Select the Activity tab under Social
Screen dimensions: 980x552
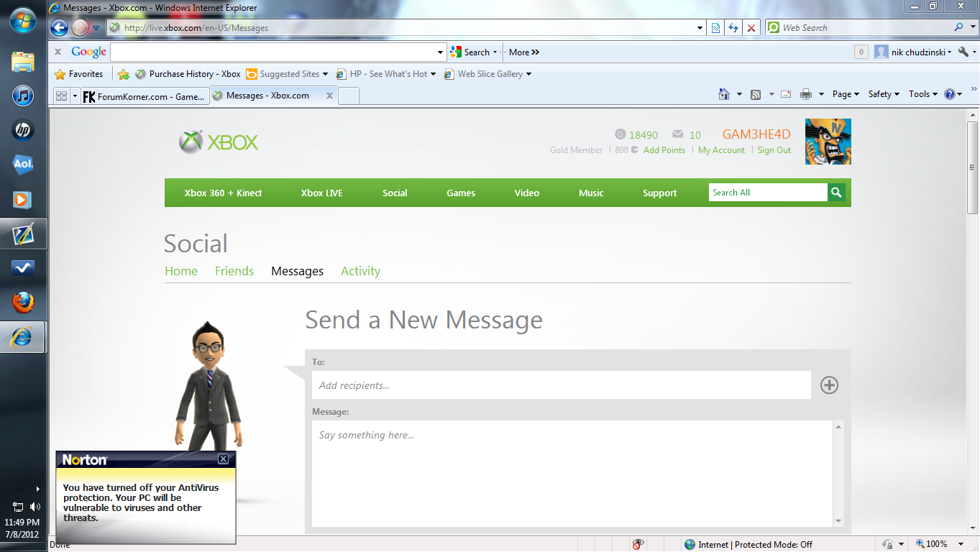tap(360, 271)
